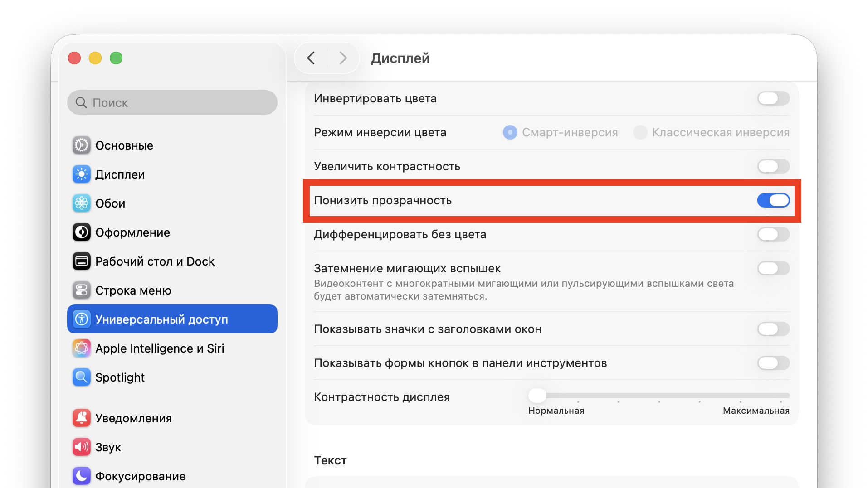Click the Текст section heading

[330, 460]
